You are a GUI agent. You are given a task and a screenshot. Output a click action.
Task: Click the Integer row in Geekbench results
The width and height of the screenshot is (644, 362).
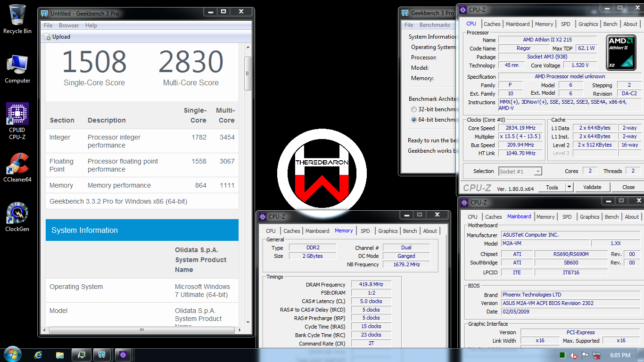[x=142, y=141]
